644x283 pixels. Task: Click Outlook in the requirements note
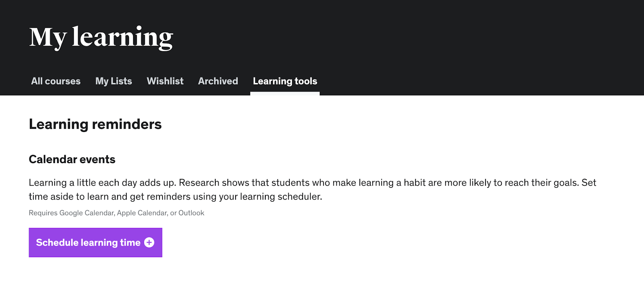coord(191,213)
